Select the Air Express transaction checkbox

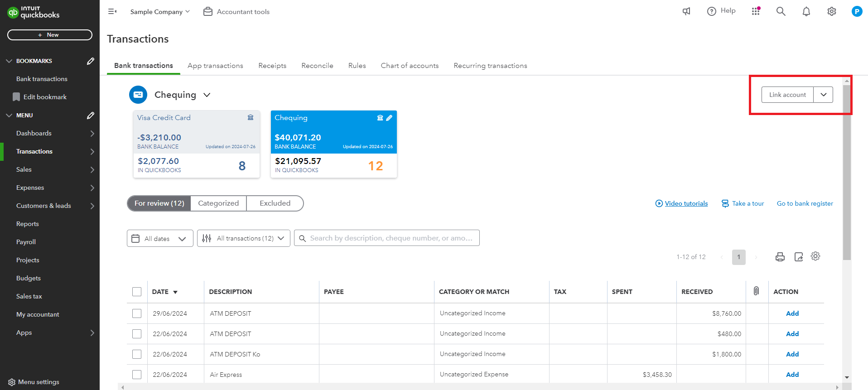tap(137, 375)
